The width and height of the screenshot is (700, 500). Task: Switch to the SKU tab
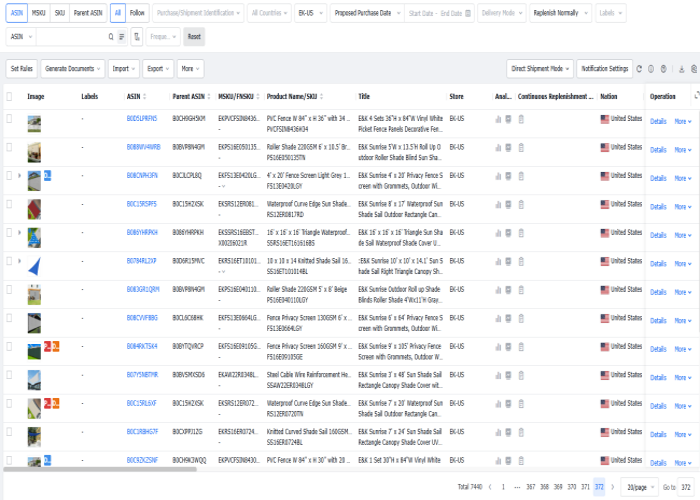(x=59, y=13)
